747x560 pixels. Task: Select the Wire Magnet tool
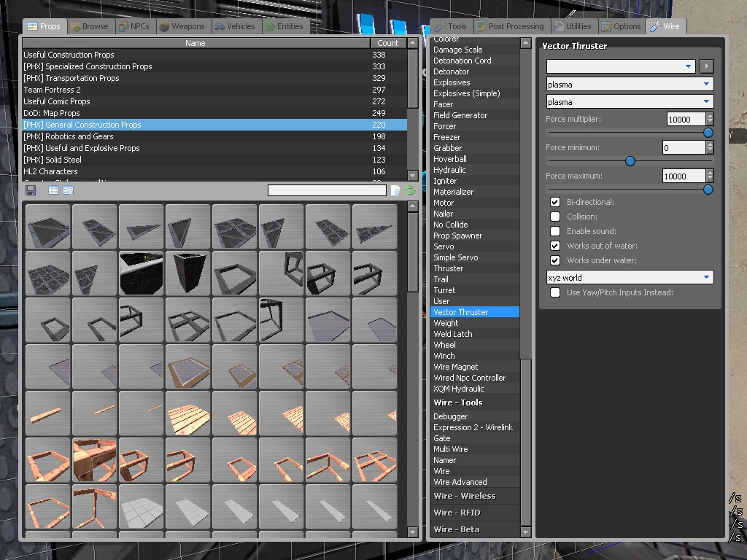click(455, 367)
